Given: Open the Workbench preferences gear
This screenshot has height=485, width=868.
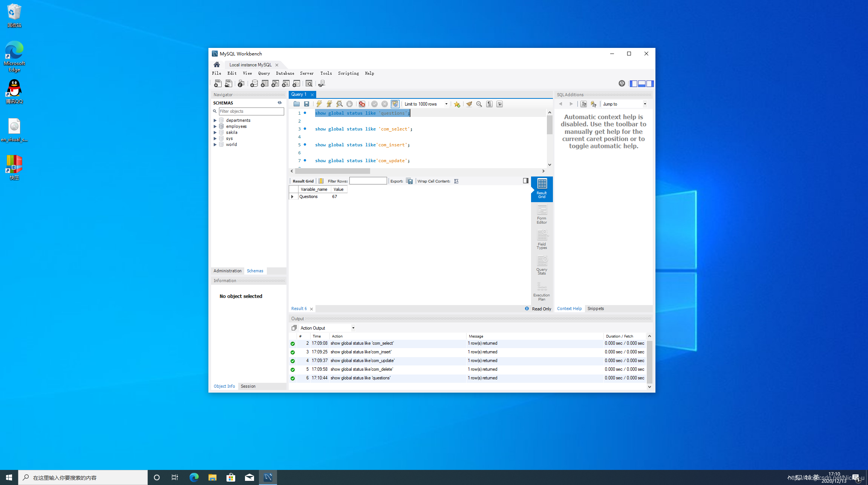Looking at the screenshot, I should 622,83.
